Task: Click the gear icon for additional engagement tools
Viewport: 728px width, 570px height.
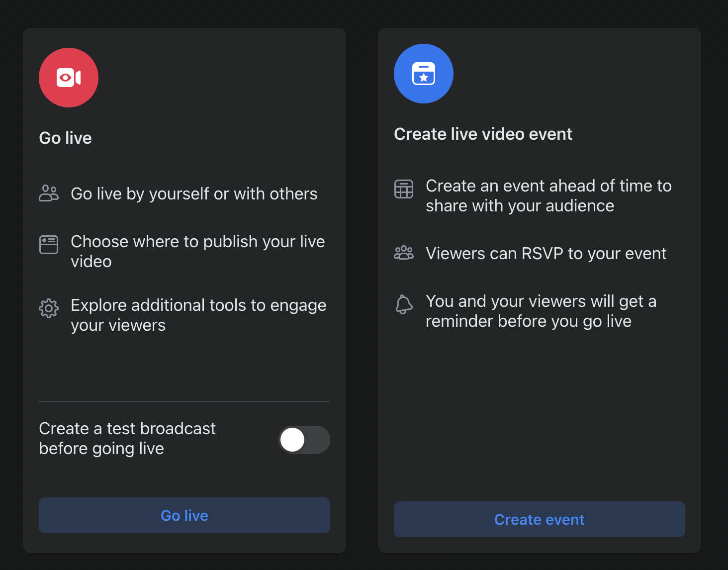Action: (48, 308)
